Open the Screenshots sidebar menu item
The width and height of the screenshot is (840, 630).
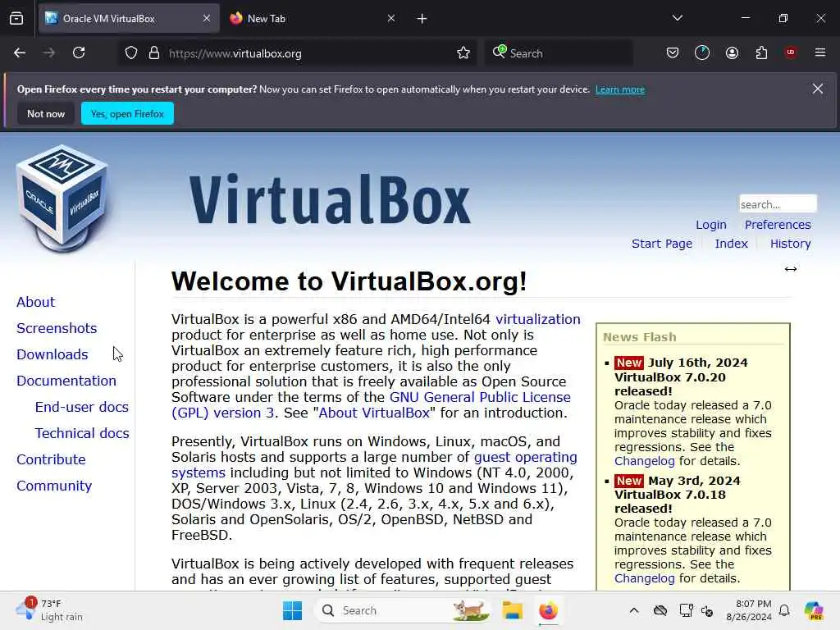pos(57,328)
